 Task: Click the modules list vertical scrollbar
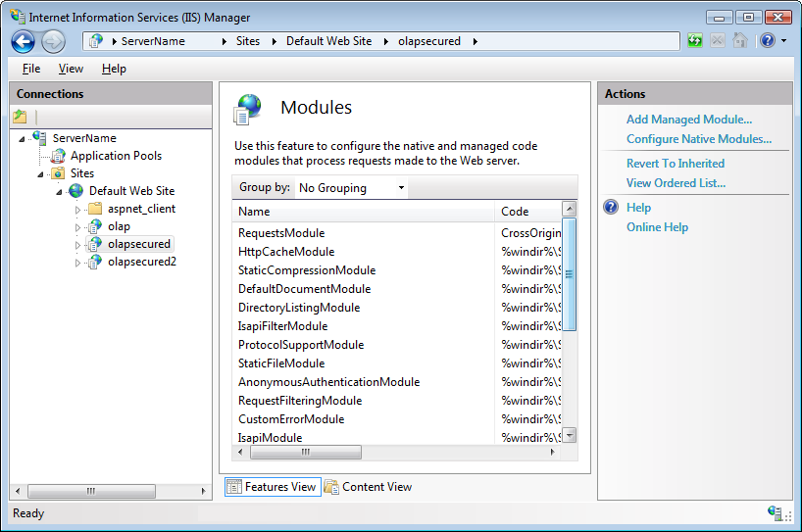569,323
